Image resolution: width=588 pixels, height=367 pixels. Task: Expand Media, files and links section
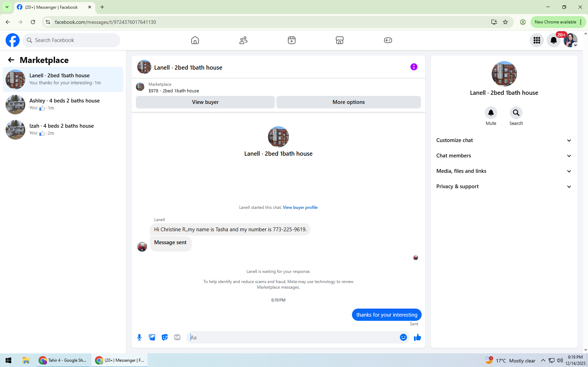point(504,171)
